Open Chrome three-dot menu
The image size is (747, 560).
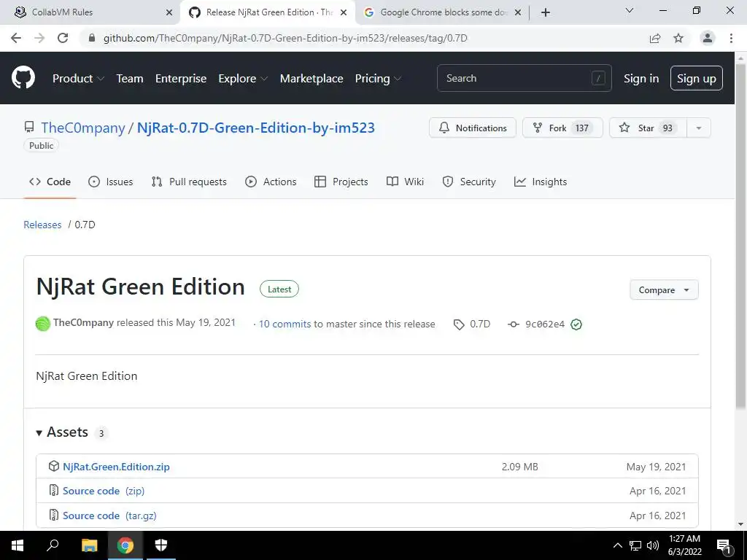(x=731, y=38)
